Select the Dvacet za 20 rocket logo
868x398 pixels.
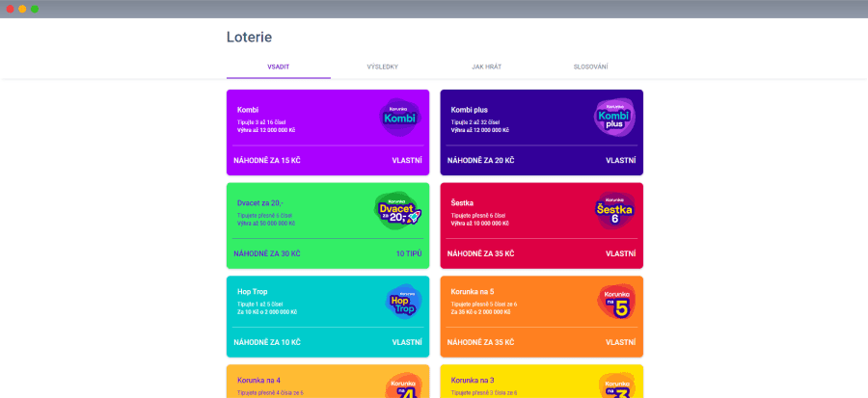coord(398,210)
